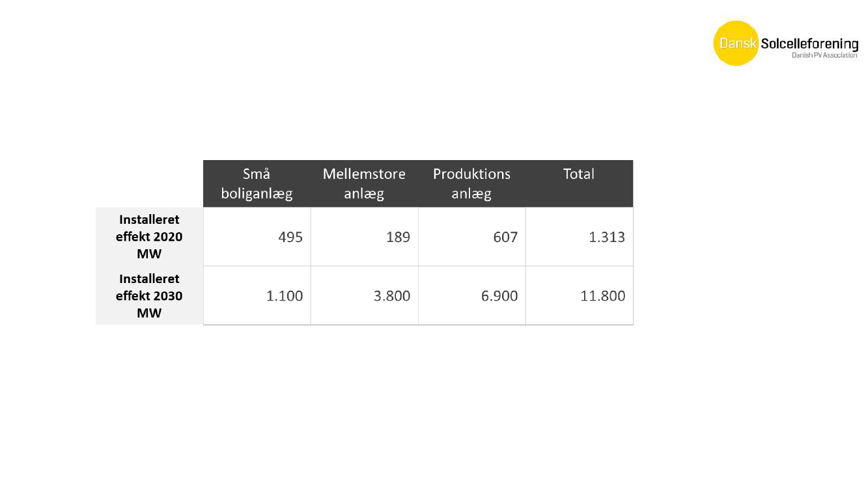The image size is (868, 488).
Task: Click the yellow circle in logo
Action: 736,44
